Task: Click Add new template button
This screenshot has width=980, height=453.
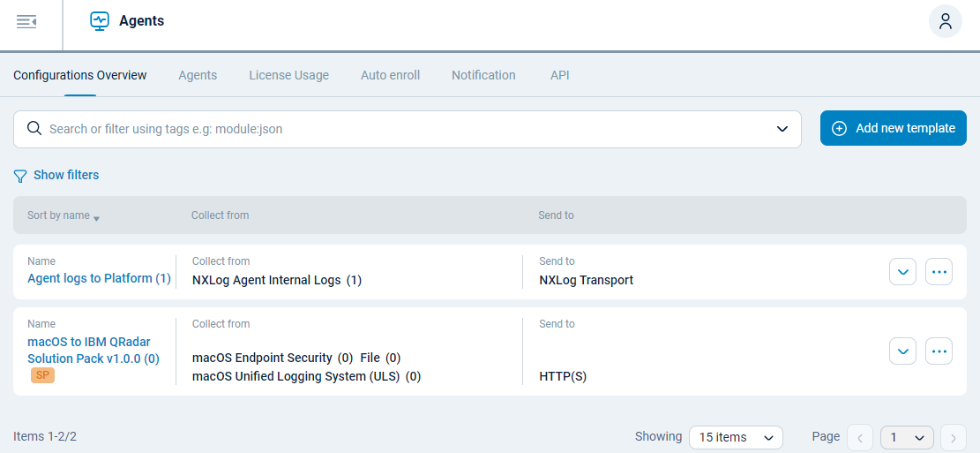Action: [893, 128]
